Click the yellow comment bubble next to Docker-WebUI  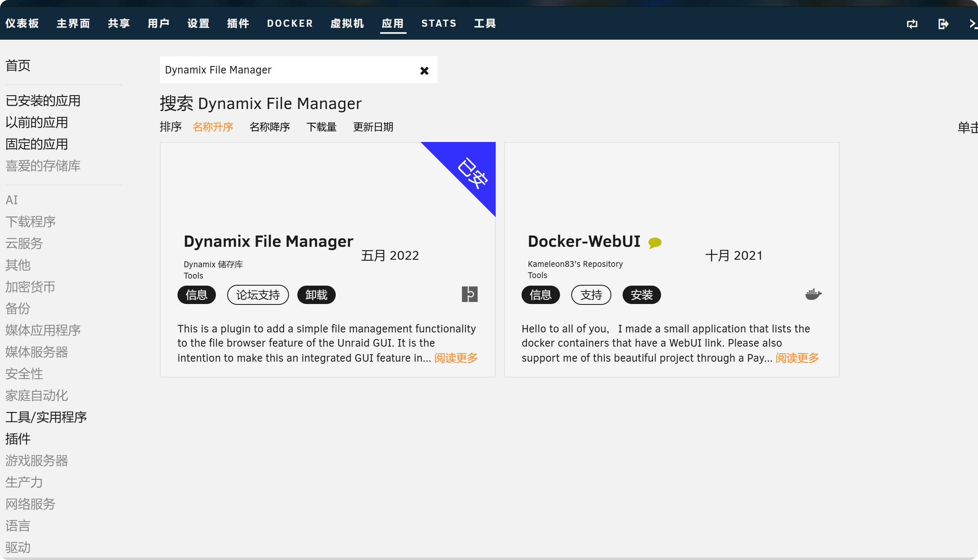tap(654, 243)
